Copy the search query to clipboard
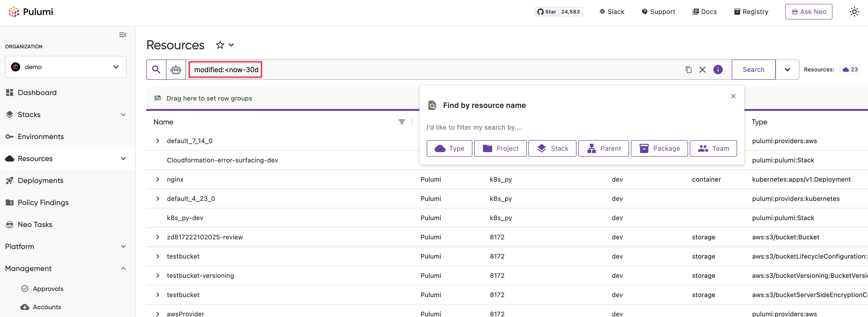The image size is (868, 317). (688, 70)
